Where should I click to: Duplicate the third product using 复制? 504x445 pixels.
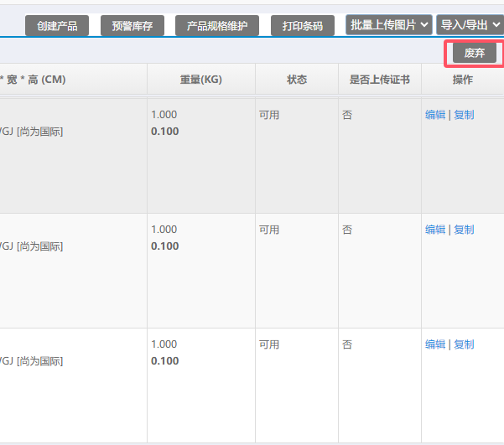click(464, 344)
